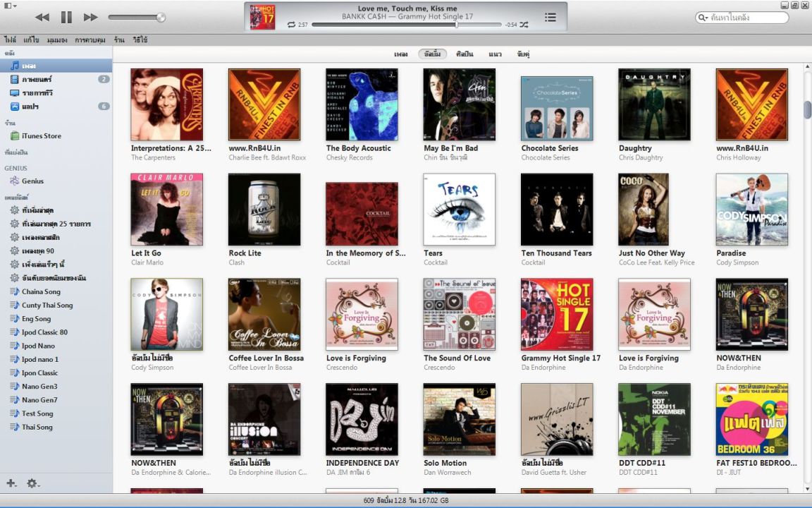Open the 'วิธีใช้' menu
Screen dimensions: 812x508
point(140,40)
